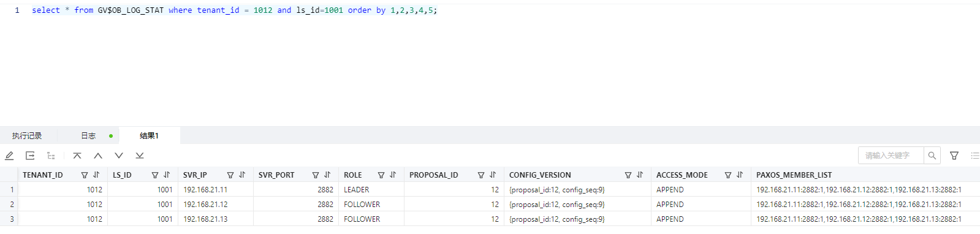This screenshot has height=234, width=980.
Task: Click PAXOS_MEMBER_LIST cell in row 3
Action: 865,219
